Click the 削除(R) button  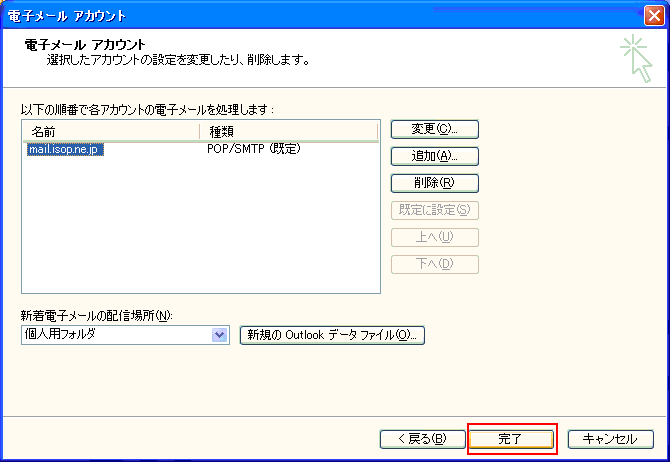(x=435, y=183)
